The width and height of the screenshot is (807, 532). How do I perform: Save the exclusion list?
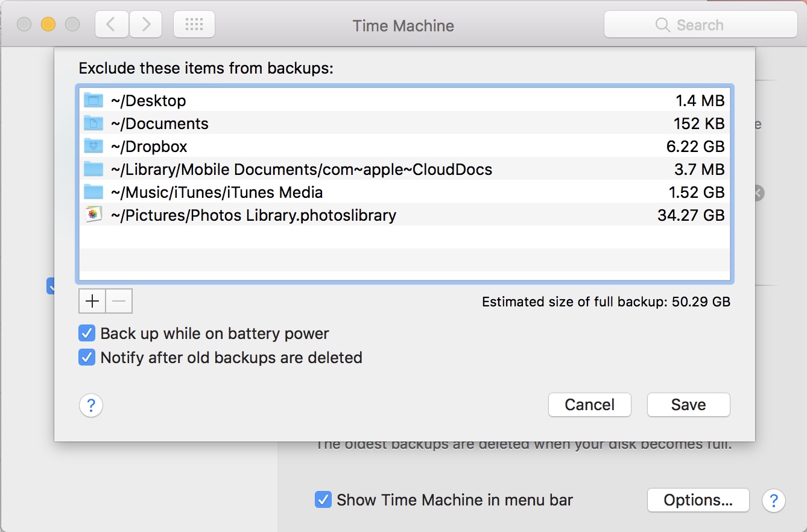point(689,405)
